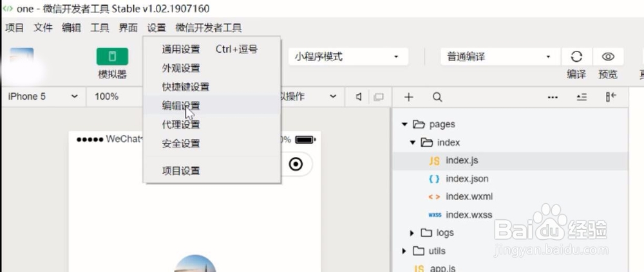
Task: Click the index.wxml tag icon
Action: (434, 197)
